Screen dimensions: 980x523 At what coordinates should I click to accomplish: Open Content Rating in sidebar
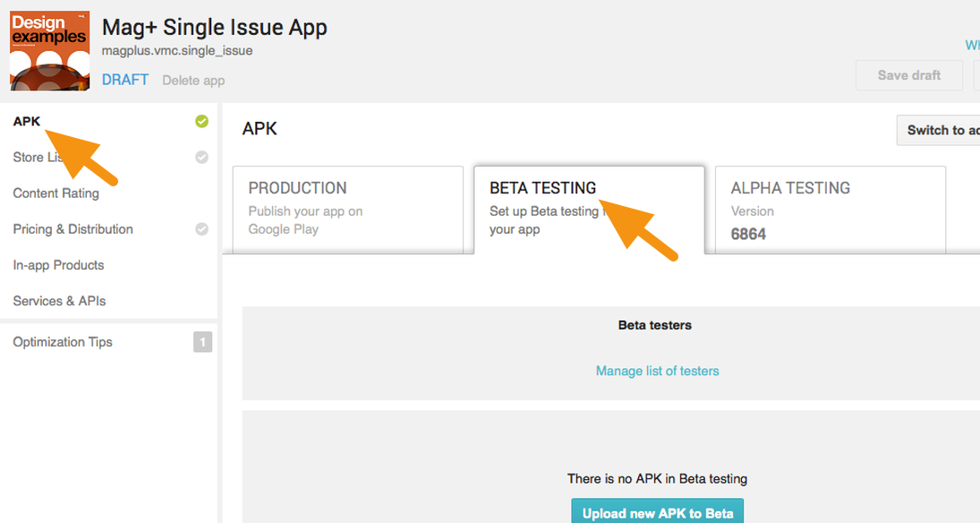tap(56, 193)
